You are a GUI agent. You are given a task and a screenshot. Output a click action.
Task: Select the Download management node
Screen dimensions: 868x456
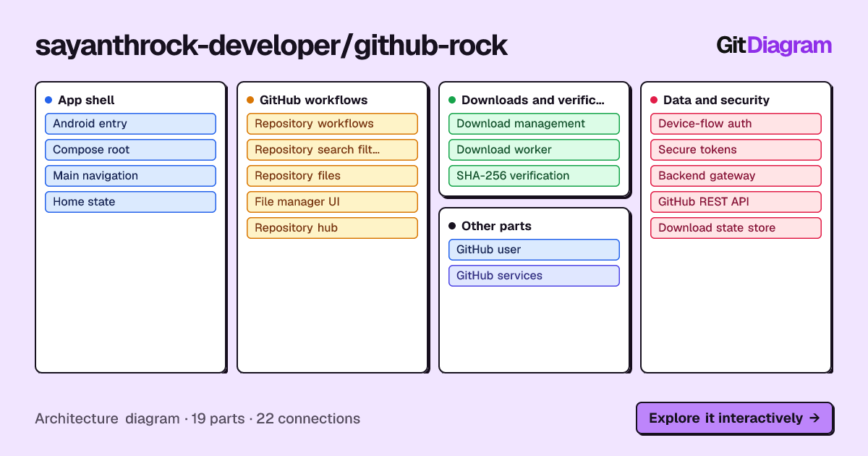click(x=534, y=124)
